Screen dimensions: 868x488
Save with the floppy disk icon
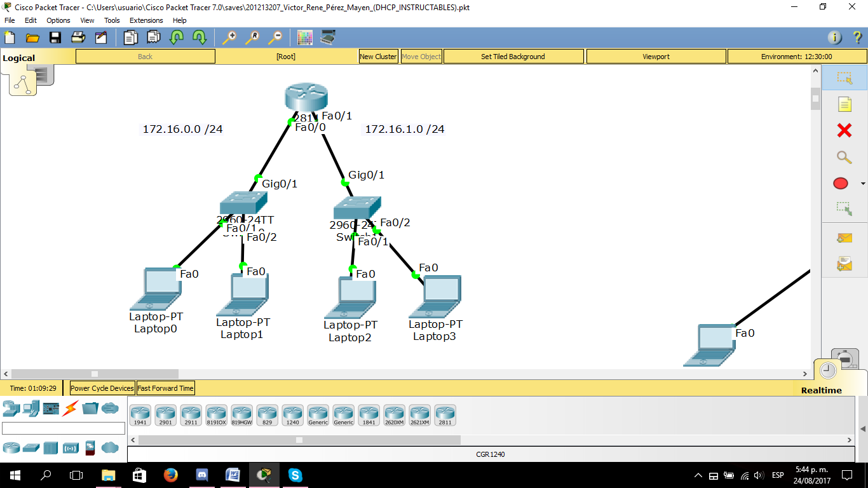coord(55,37)
